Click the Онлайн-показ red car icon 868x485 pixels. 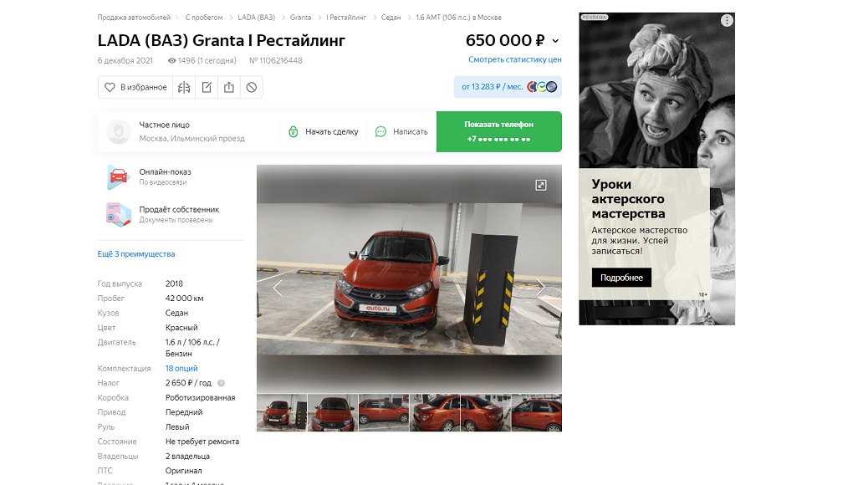119,177
